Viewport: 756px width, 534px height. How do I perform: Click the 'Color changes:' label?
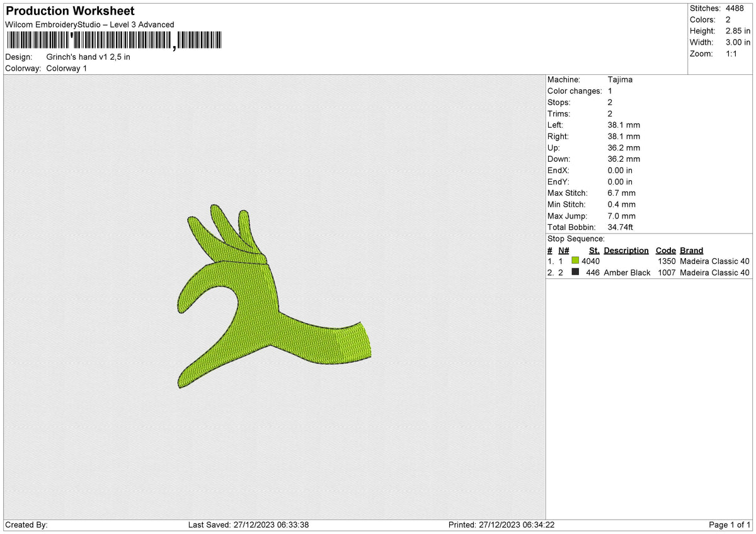coord(575,91)
